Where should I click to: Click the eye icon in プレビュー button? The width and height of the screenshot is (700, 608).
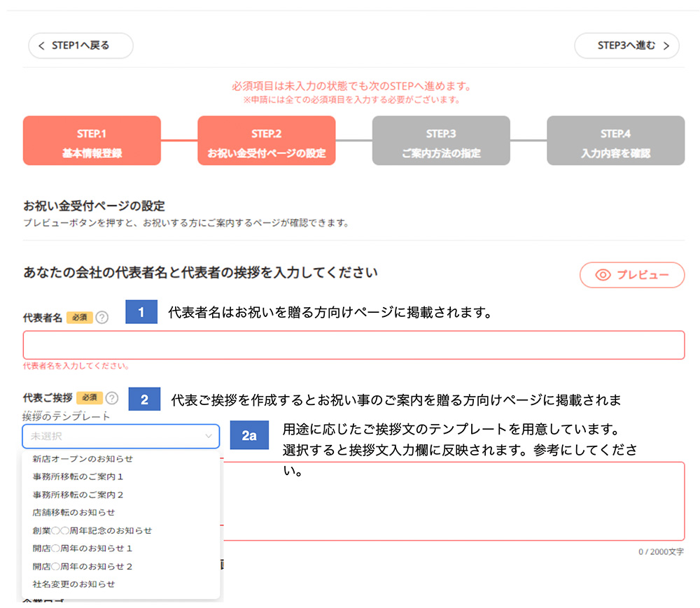pyautogui.click(x=603, y=275)
